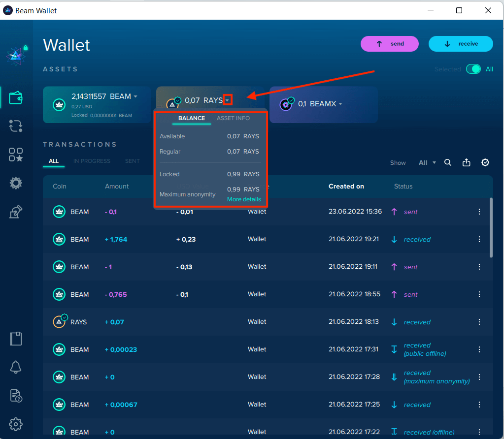Screen dimensions: 504x439
Task: Click the verify payment proof icon
Action: click(485, 162)
